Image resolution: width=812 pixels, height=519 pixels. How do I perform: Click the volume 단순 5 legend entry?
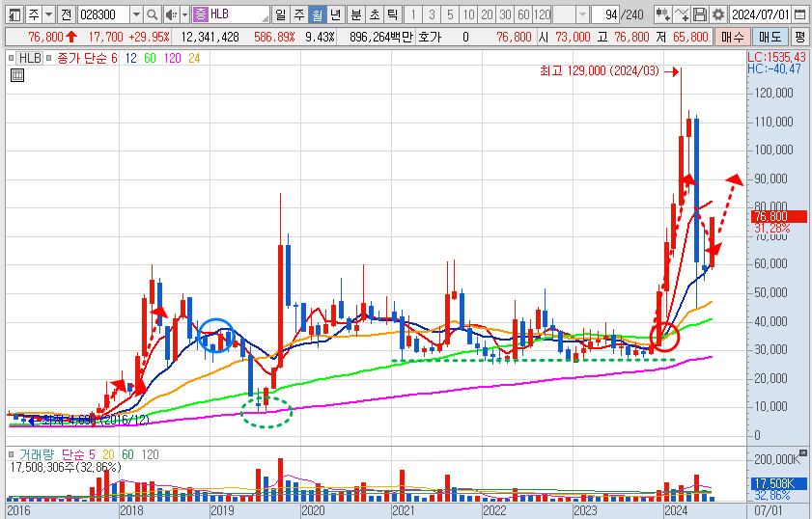[78, 454]
